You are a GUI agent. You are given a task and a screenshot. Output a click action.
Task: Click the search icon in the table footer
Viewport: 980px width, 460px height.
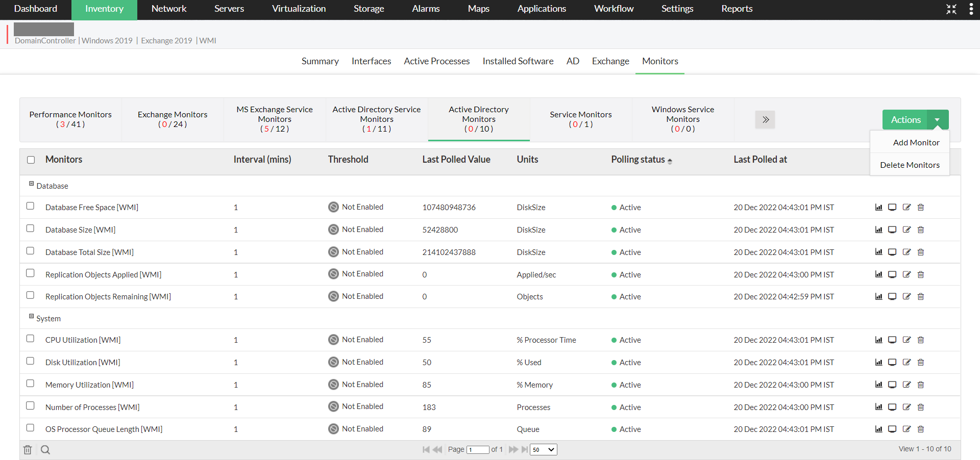click(x=45, y=450)
